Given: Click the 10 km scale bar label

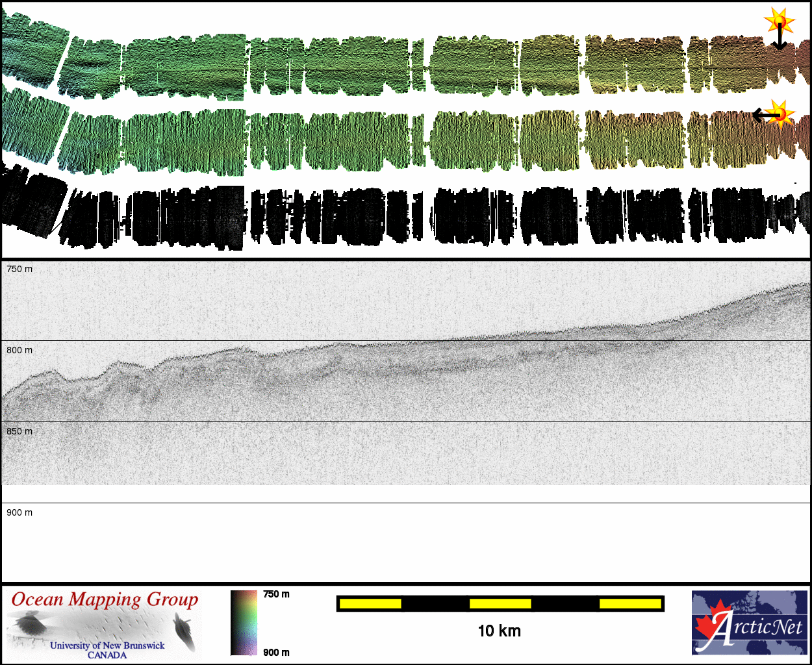Looking at the screenshot, I should pyautogui.click(x=499, y=631).
